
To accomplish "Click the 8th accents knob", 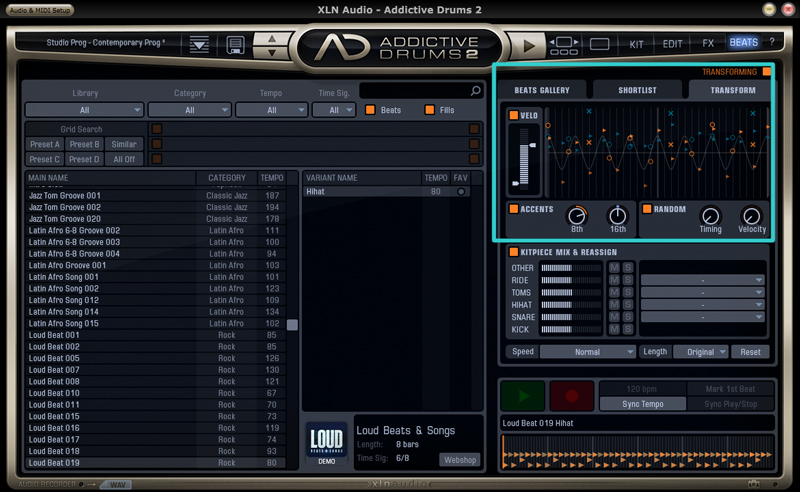I will (x=577, y=216).
